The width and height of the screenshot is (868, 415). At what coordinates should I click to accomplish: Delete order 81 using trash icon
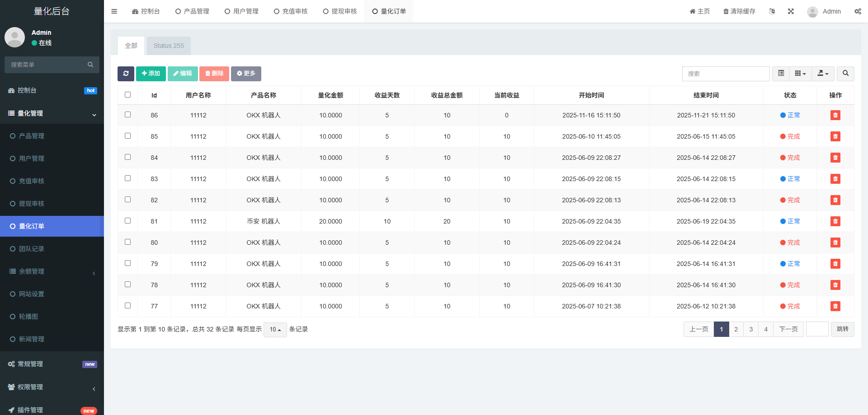coord(835,221)
